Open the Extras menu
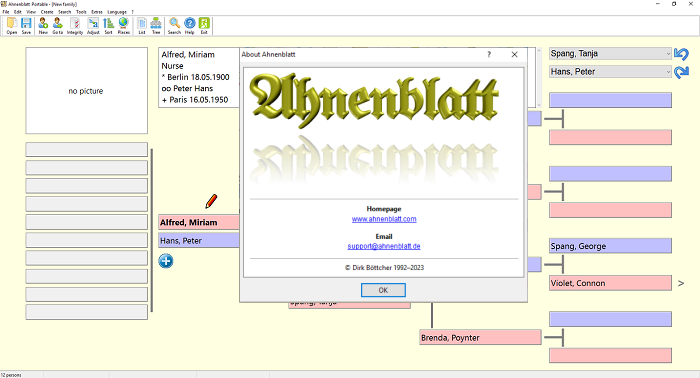The image size is (700, 378). 97,12
